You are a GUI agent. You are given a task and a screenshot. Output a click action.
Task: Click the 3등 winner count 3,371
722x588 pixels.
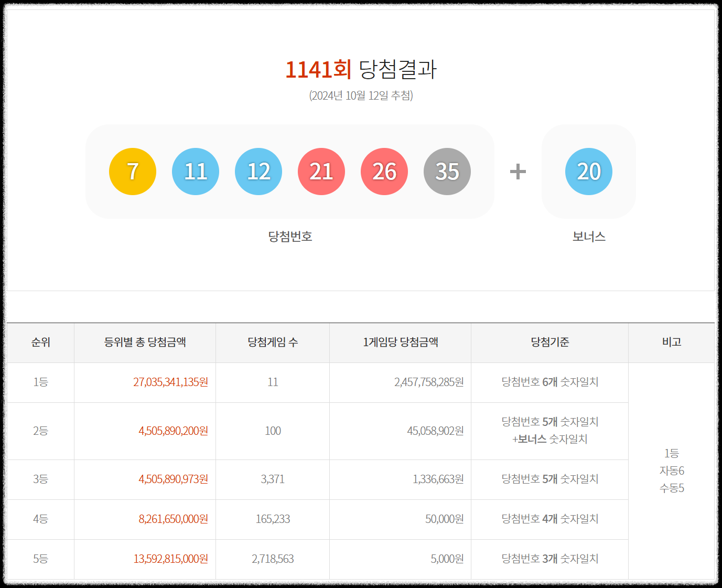pyautogui.click(x=273, y=479)
